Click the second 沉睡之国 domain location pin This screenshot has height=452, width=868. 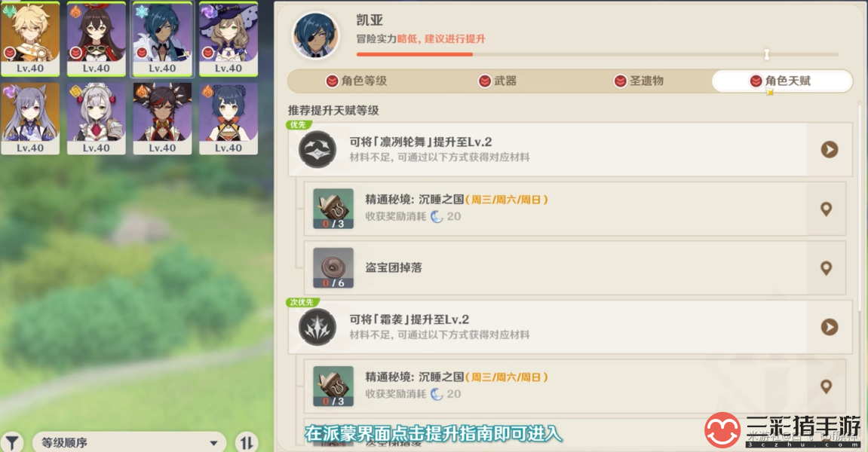pos(826,386)
